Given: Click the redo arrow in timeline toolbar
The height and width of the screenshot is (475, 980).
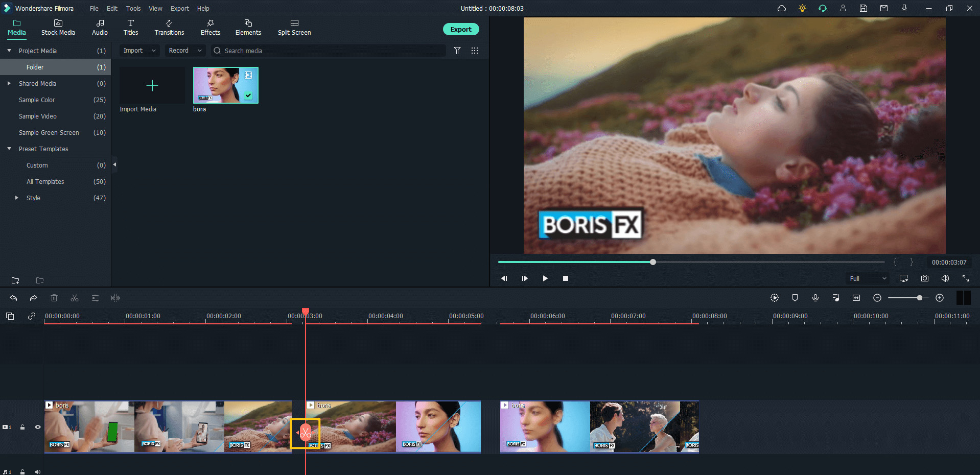Looking at the screenshot, I should click(33, 298).
